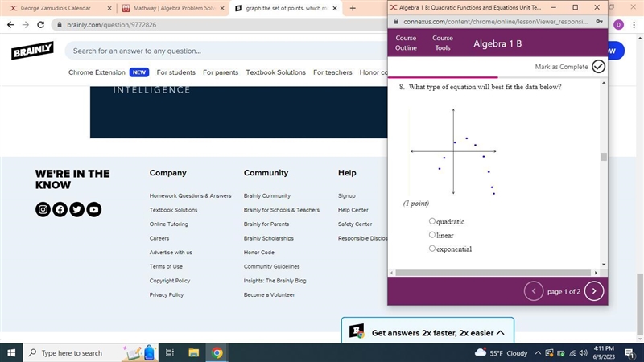Open Become a Volunteer link

point(269,294)
